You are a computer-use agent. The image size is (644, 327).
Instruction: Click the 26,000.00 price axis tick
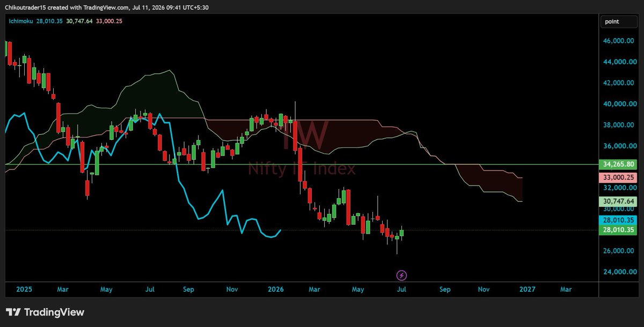pyautogui.click(x=620, y=251)
